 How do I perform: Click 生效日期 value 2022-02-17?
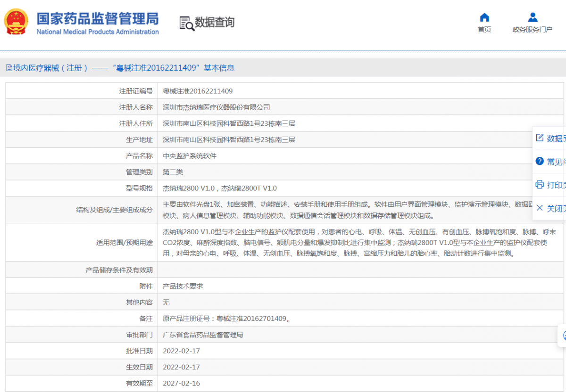[x=181, y=367]
